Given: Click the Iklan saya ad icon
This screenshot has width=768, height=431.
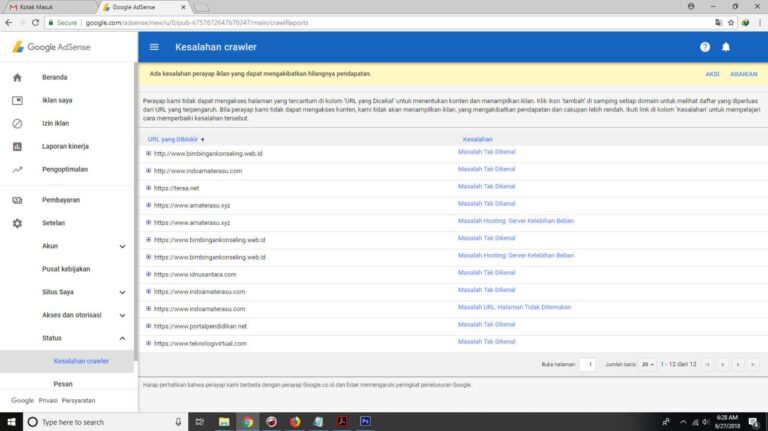Looking at the screenshot, I should pos(17,100).
